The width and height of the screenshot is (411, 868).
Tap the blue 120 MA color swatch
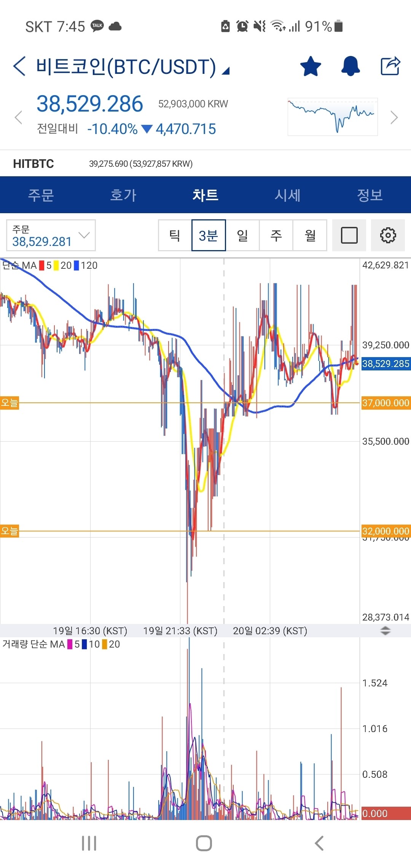tap(76, 265)
